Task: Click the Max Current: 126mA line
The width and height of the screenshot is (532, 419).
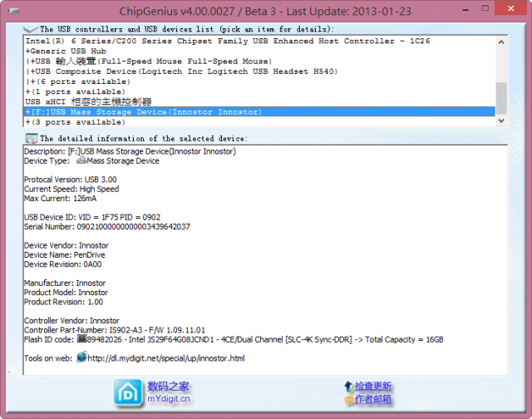Action: coord(61,199)
